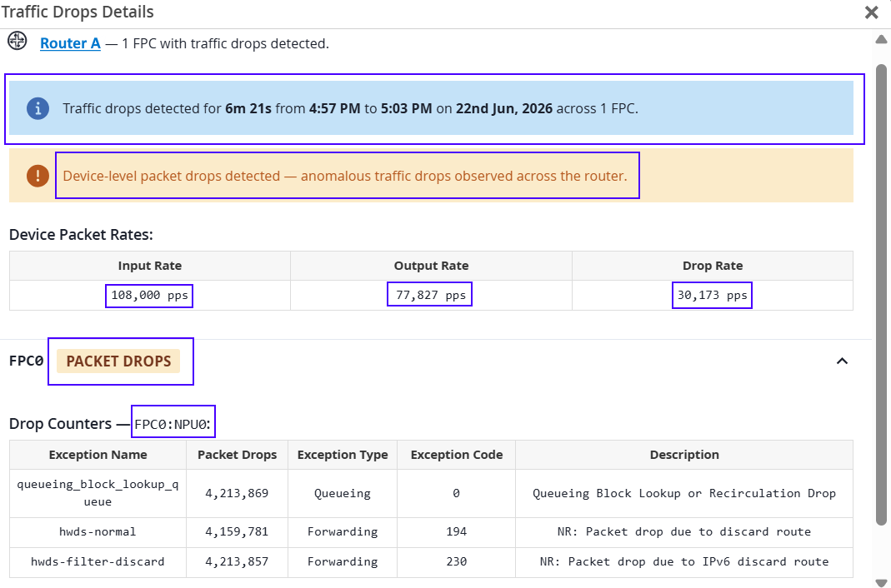Image resolution: width=891 pixels, height=588 pixels.
Task: Click packet drops value 4,213,869
Action: tap(237, 493)
